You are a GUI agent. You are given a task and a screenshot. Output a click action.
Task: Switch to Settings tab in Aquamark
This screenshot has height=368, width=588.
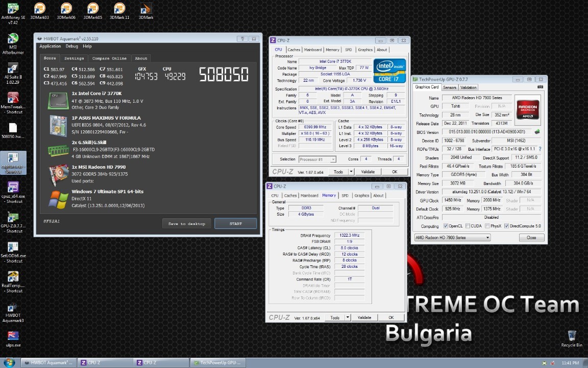[x=74, y=58]
